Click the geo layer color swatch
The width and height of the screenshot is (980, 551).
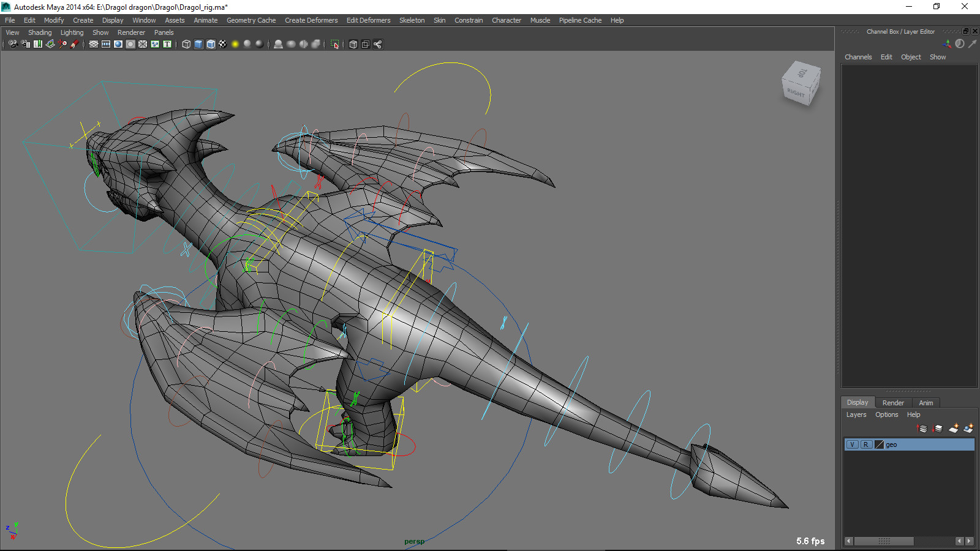pos(879,444)
